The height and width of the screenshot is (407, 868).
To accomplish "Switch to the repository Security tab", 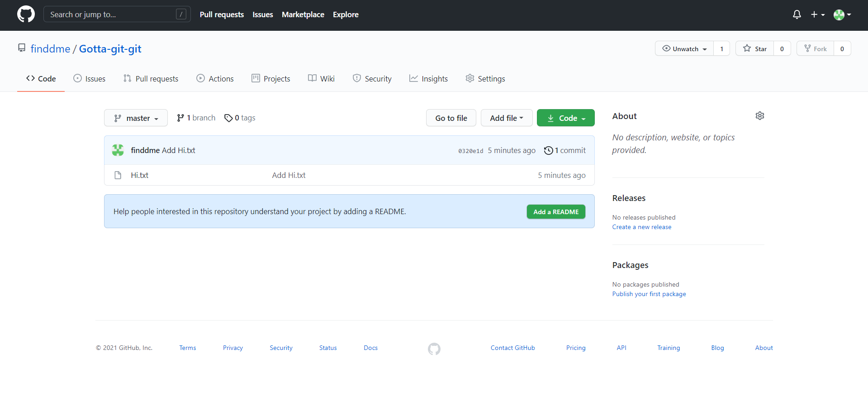I will pos(372,79).
